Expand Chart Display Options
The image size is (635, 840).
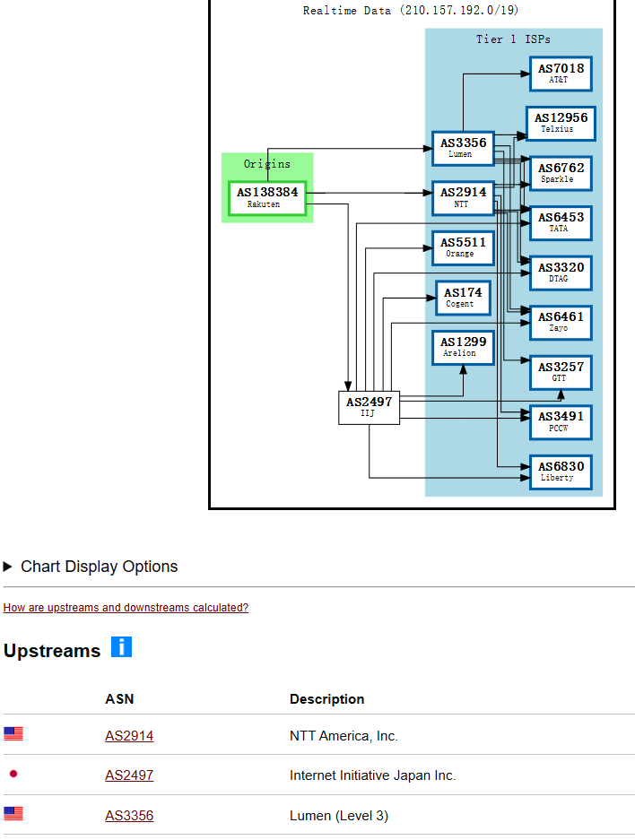(91, 567)
